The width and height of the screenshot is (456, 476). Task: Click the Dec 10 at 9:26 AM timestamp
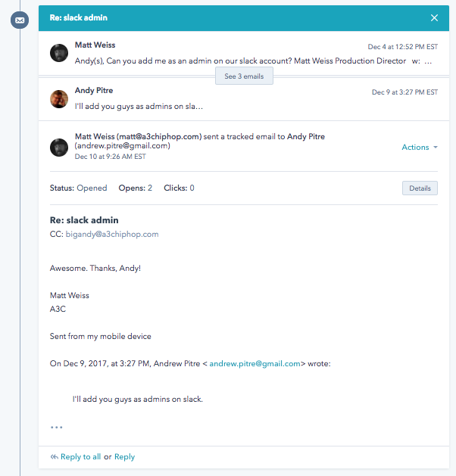pos(111,157)
